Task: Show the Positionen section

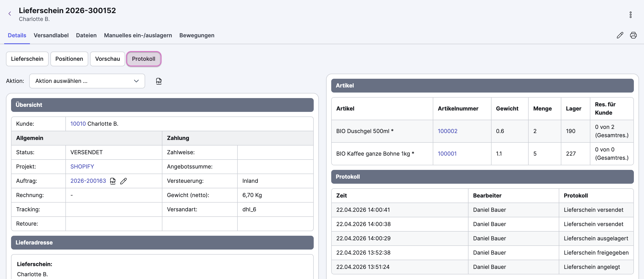Action: coord(69,59)
